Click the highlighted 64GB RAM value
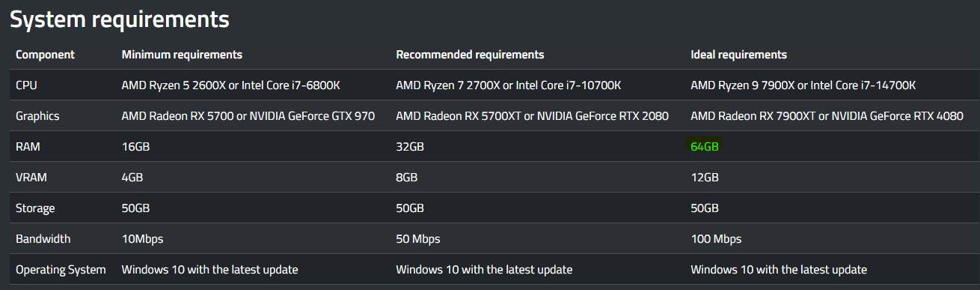Image resolution: width=980 pixels, height=290 pixels. click(x=705, y=147)
